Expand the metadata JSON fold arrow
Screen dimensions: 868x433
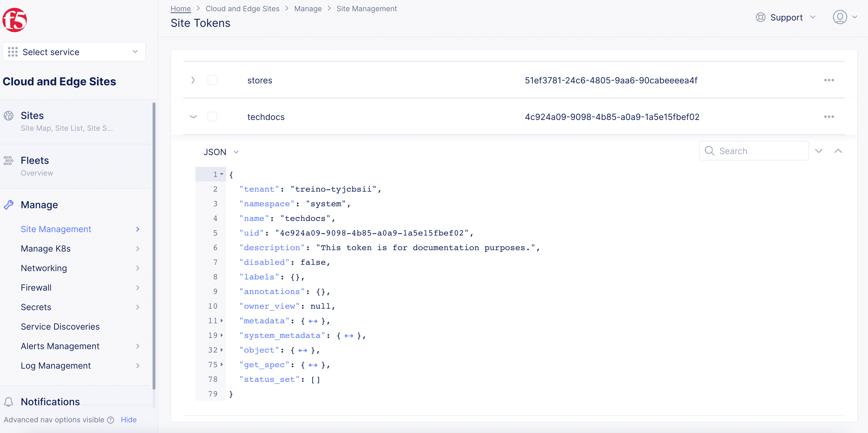222,321
